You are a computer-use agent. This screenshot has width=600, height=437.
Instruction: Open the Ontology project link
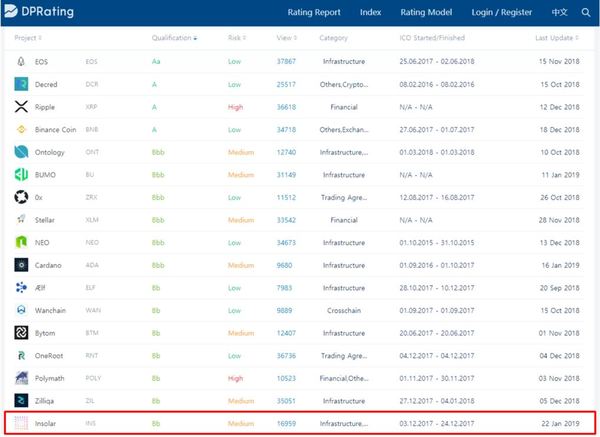pyautogui.click(x=50, y=152)
